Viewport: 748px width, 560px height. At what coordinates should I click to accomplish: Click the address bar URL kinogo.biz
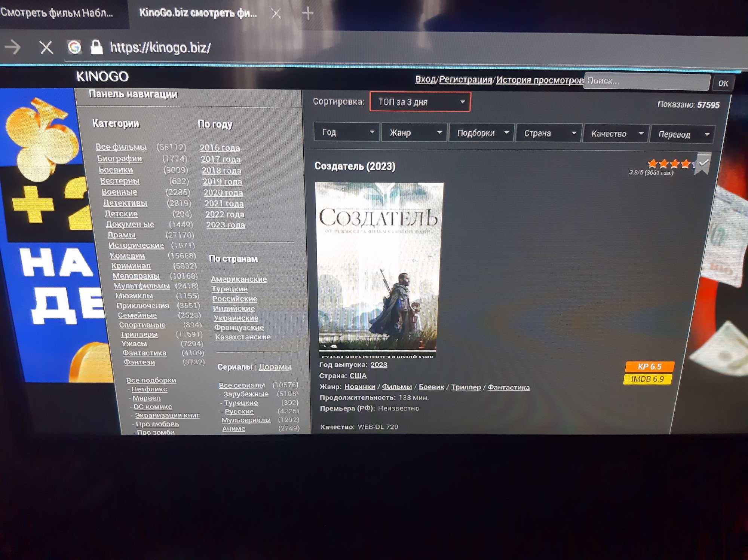[x=160, y=48]
